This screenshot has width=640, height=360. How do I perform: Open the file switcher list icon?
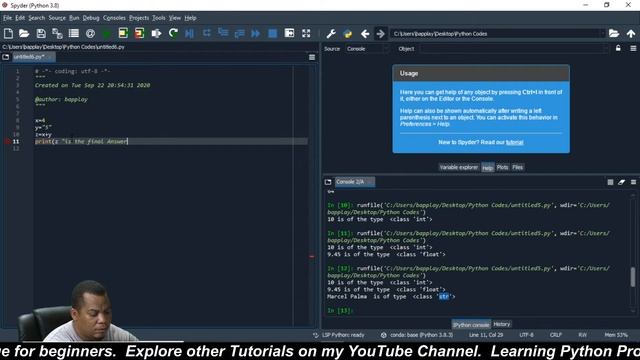(74, 33)
